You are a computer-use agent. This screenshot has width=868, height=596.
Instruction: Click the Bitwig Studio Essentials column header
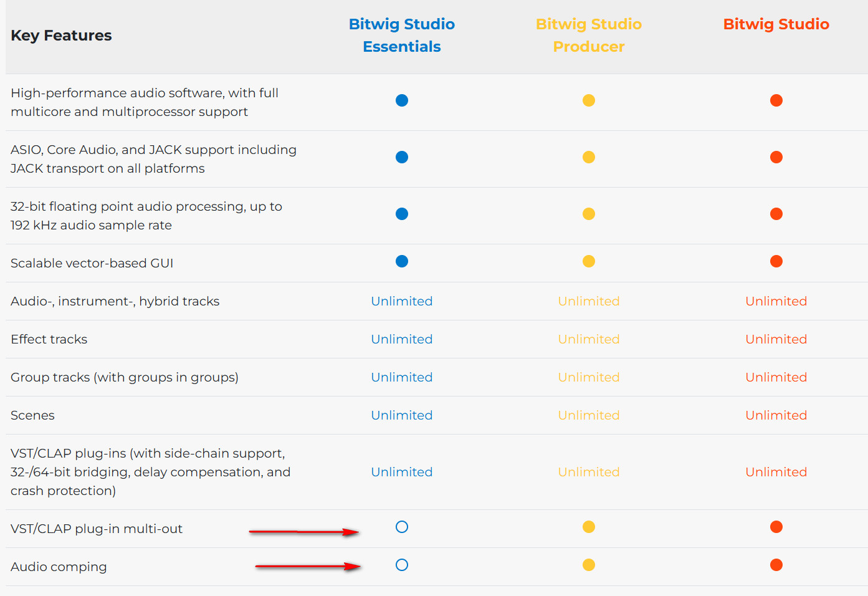pos(402,36)
